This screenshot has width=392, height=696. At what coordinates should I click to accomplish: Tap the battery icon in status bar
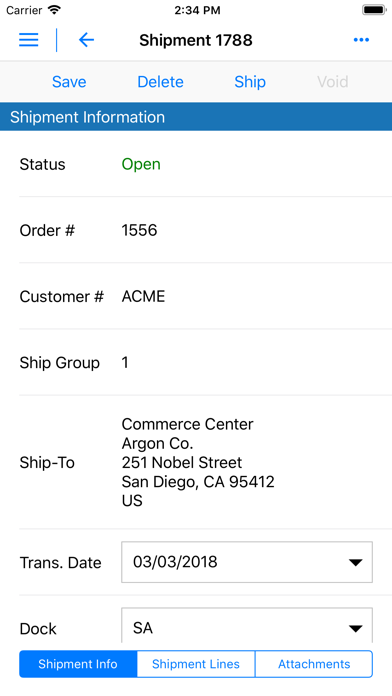pyautogui.click(x=374, y=10)
